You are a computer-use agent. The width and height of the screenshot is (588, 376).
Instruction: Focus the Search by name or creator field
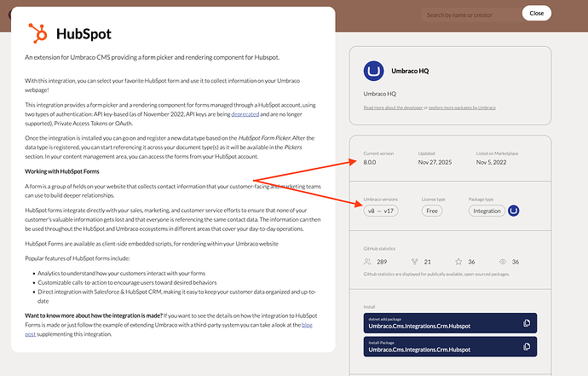point(470,15)
